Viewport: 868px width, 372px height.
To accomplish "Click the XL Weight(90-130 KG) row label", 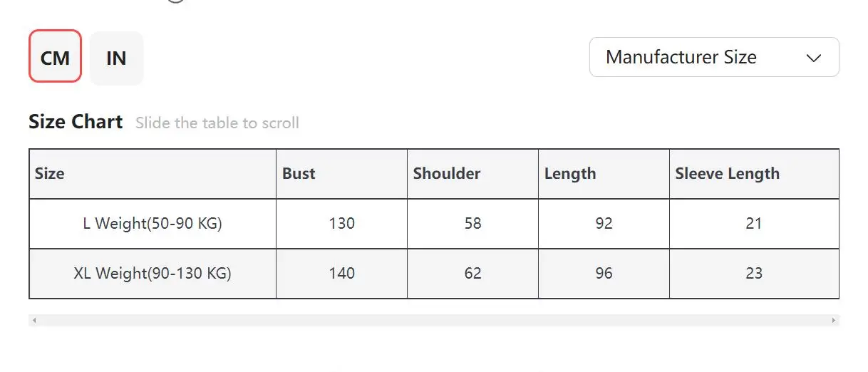I will (x=153, y=273).
